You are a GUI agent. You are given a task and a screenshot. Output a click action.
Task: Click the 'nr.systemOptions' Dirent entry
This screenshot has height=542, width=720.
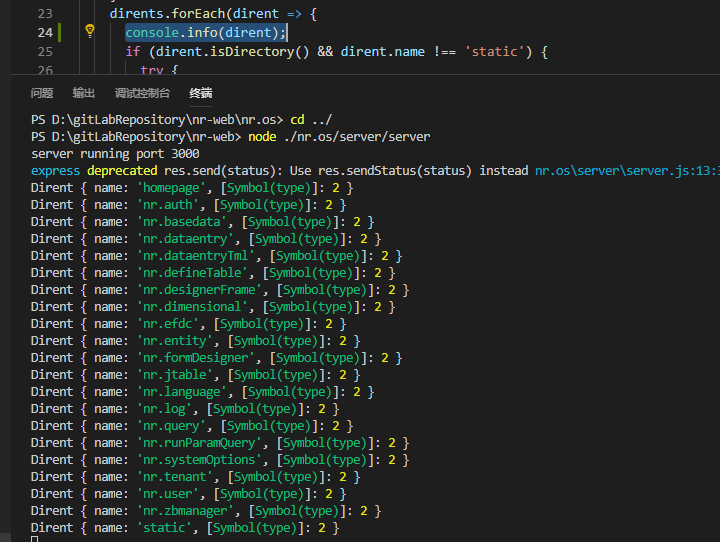[x=220, y=460]
